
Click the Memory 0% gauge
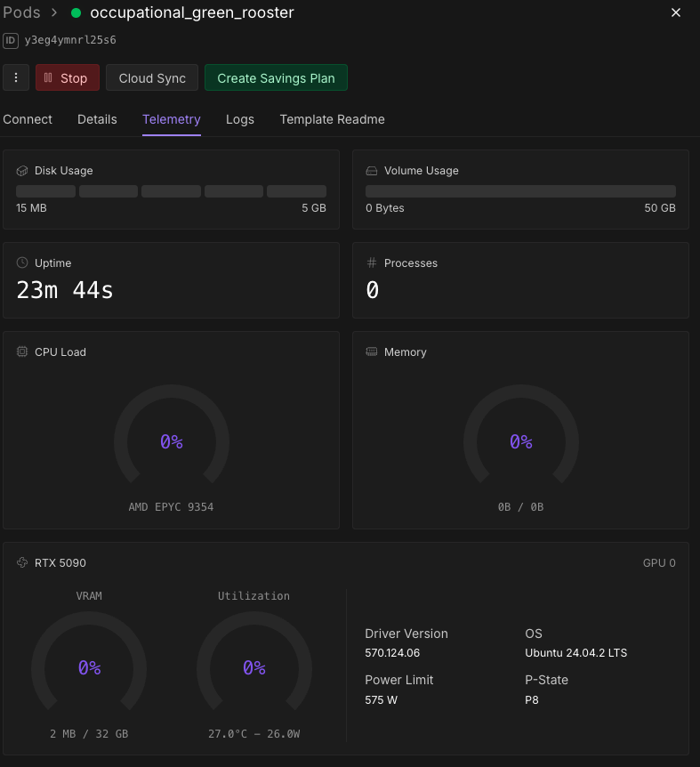(x=521, y=434)
